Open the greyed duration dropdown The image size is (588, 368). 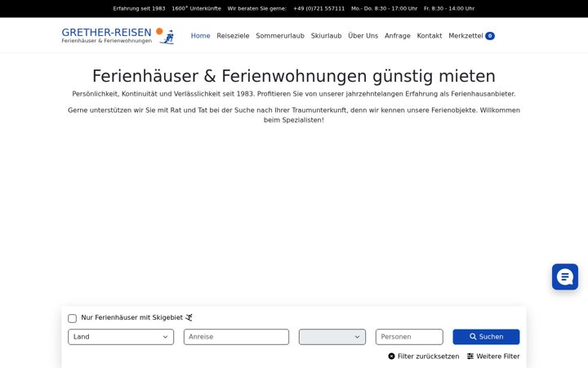(x=332, y=337)
